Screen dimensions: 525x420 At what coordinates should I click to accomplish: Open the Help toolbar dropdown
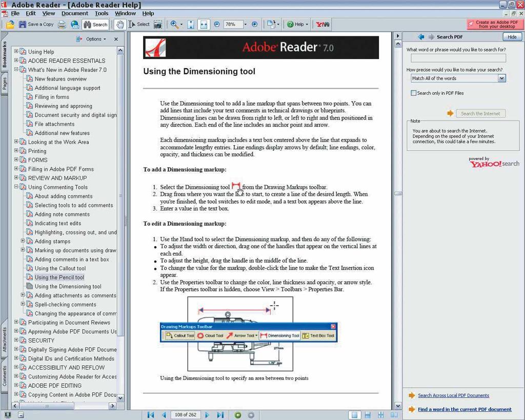coord(297,24)
